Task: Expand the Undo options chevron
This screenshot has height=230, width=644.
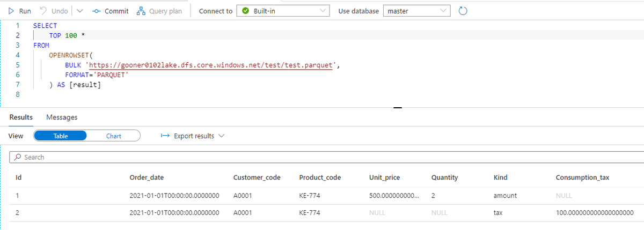Action: (x=80, y=11)
